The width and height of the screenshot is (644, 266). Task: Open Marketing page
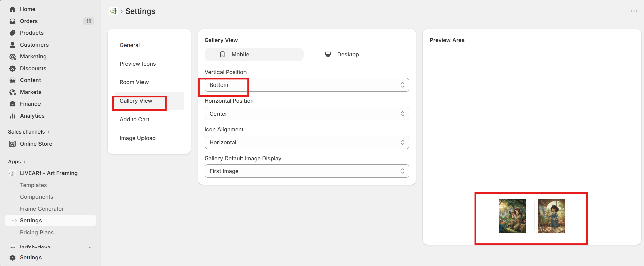tap(50, 57)
